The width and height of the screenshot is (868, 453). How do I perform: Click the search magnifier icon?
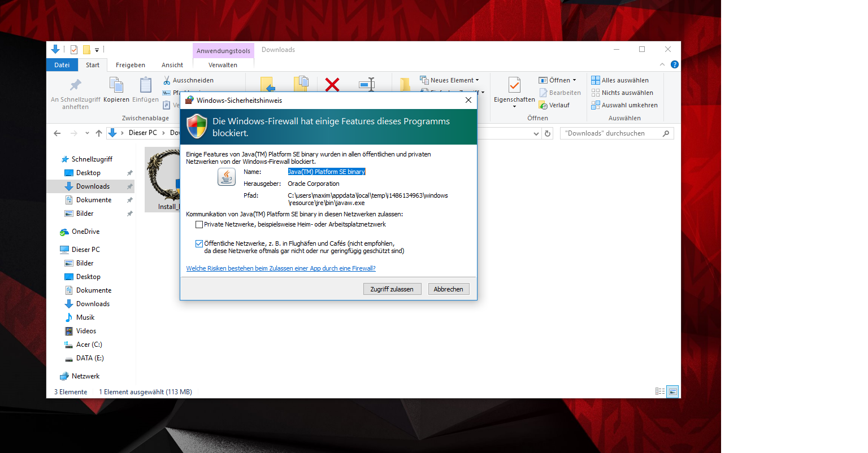click(x=666, y=133)
